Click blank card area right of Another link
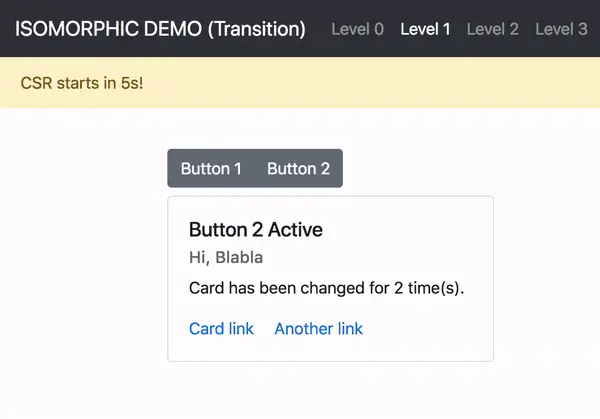Viewport: 600px width, 419px height. (430, 328)
